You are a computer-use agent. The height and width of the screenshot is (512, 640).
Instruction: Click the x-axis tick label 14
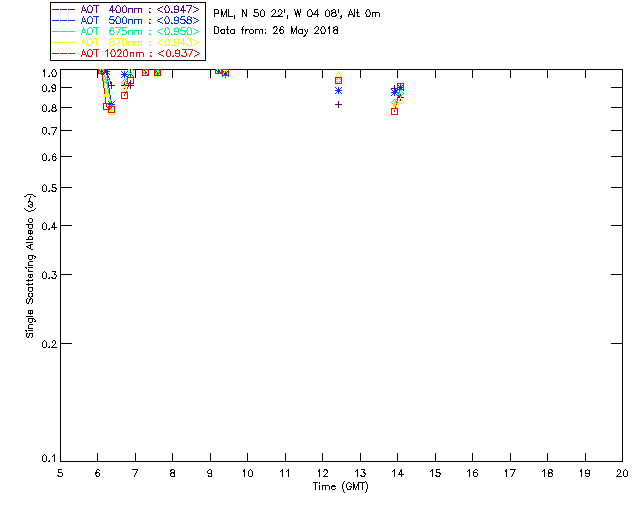click(398, 473)
